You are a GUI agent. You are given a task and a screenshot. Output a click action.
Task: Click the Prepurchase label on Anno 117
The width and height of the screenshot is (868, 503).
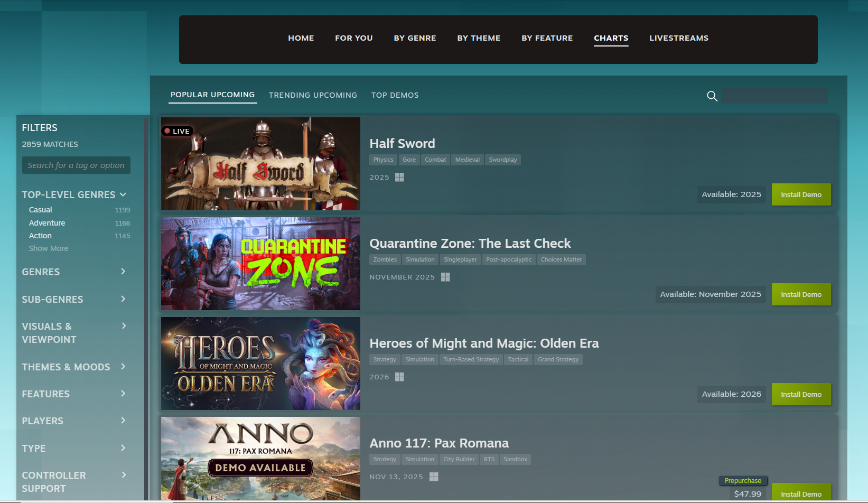[743, 481]
